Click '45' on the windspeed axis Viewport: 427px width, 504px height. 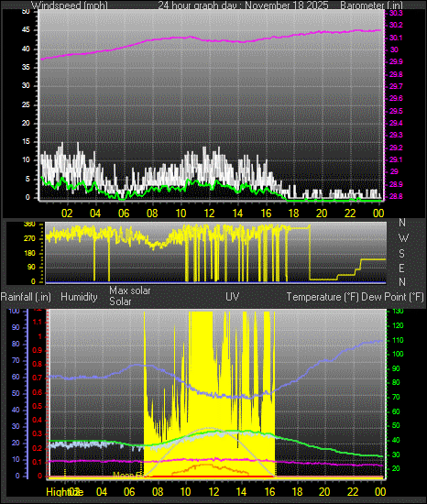26,30
